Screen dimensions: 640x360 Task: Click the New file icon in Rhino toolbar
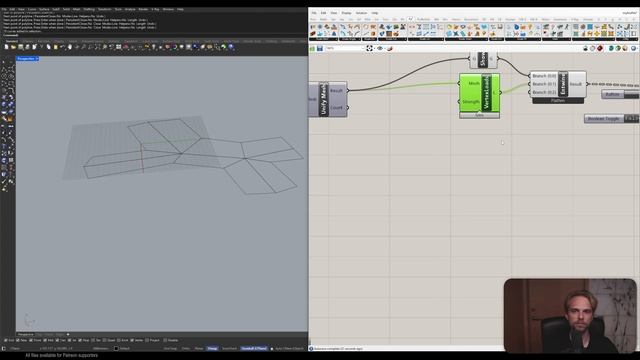(6, 47)
